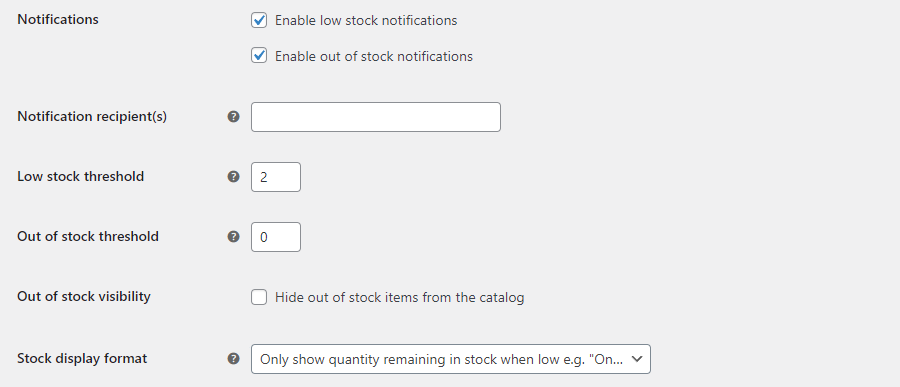Click the 'Enable low stock notifications' label text

pyautogui.click(x=366, y=21)
